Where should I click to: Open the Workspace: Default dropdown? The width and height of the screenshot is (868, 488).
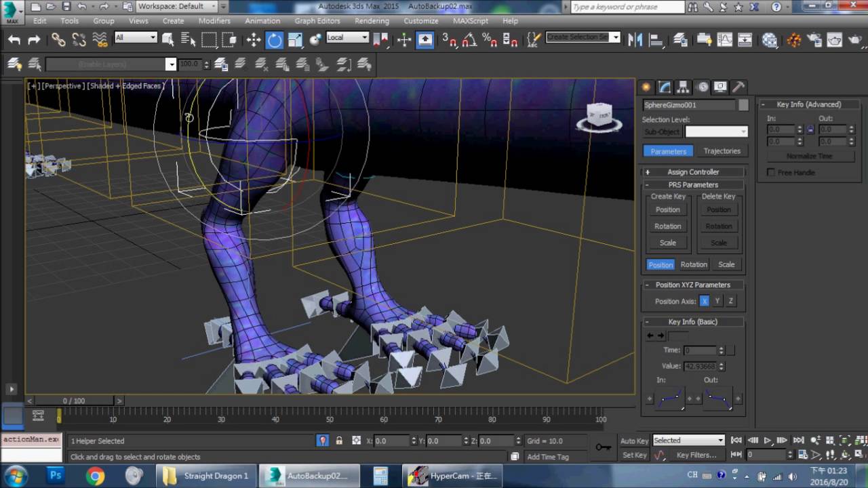pos(176,6)
